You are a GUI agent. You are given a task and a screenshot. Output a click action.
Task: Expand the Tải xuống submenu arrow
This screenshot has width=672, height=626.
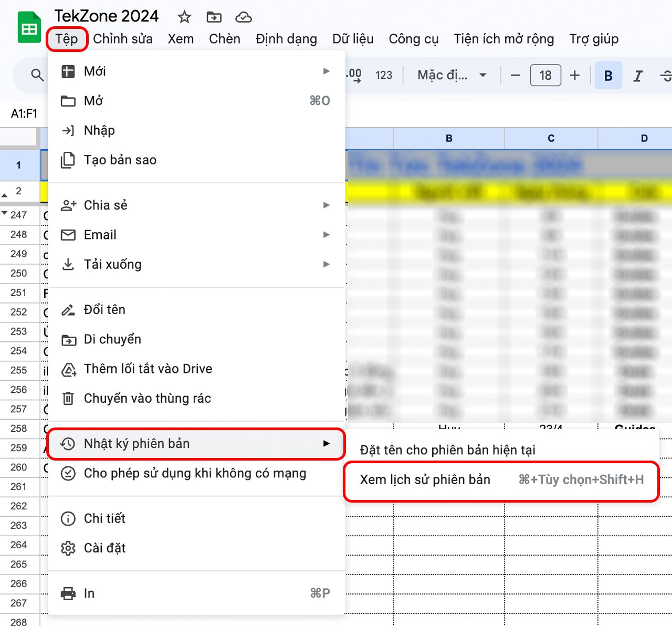click(327, 264)
